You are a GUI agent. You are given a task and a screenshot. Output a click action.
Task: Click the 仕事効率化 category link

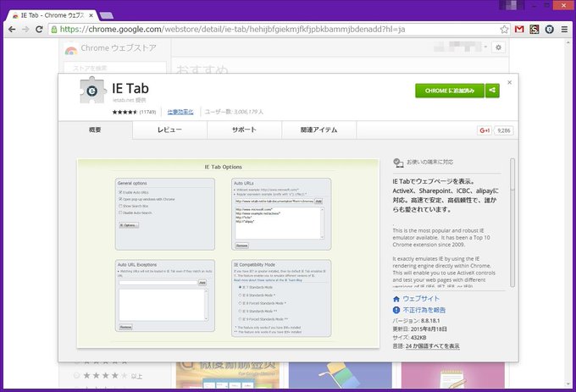coord(180,112)
